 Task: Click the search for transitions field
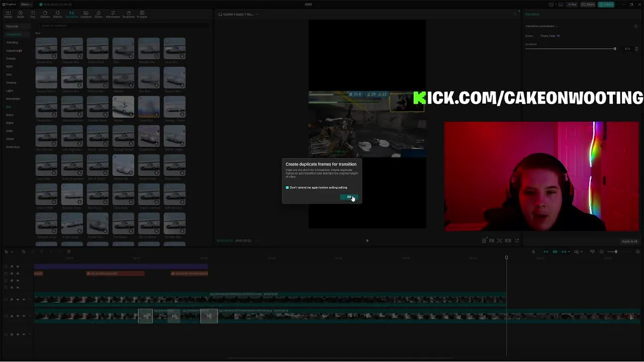tap(123, 26)
